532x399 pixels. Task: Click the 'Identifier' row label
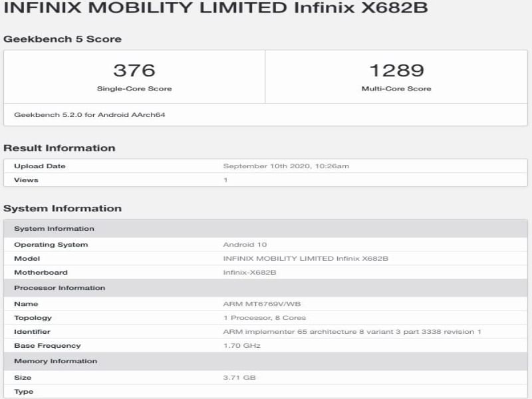point(32,331)
